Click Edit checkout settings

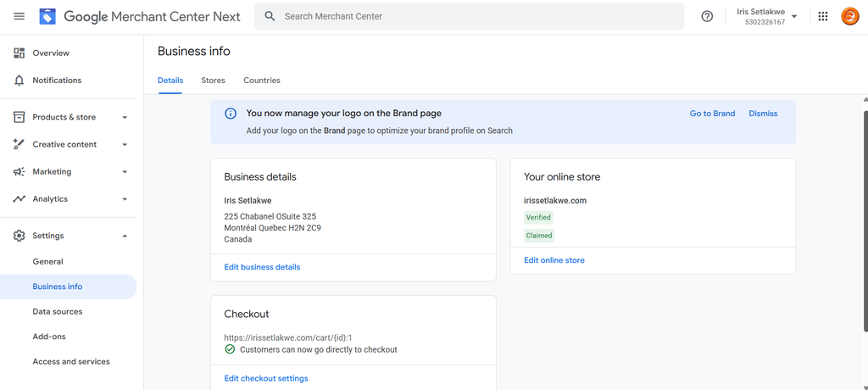pyautogui.click(x=266, y=378)
